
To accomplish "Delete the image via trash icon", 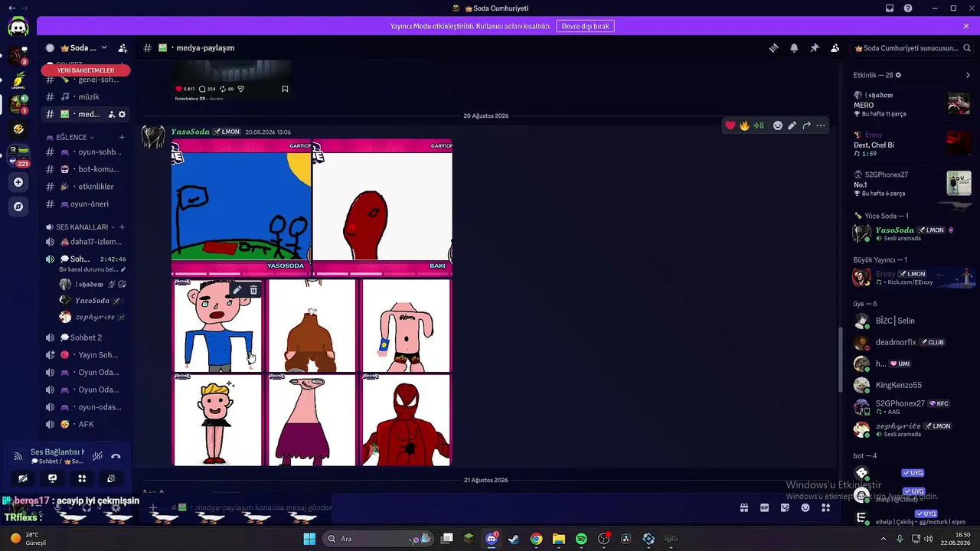I will 254,290.
